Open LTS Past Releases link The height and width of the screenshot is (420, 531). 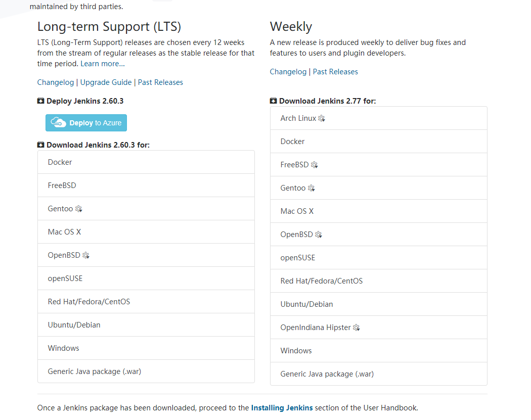[160, 82]
